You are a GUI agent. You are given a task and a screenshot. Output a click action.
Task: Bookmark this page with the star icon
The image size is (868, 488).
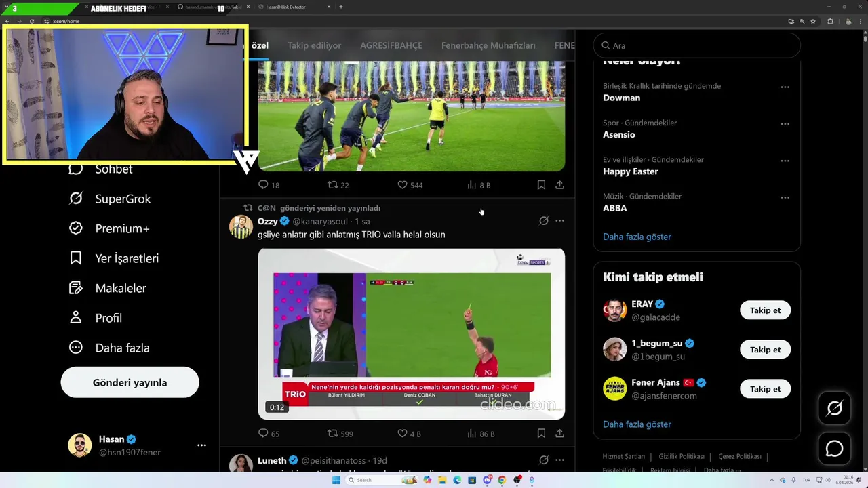click(x=812, y=21)
